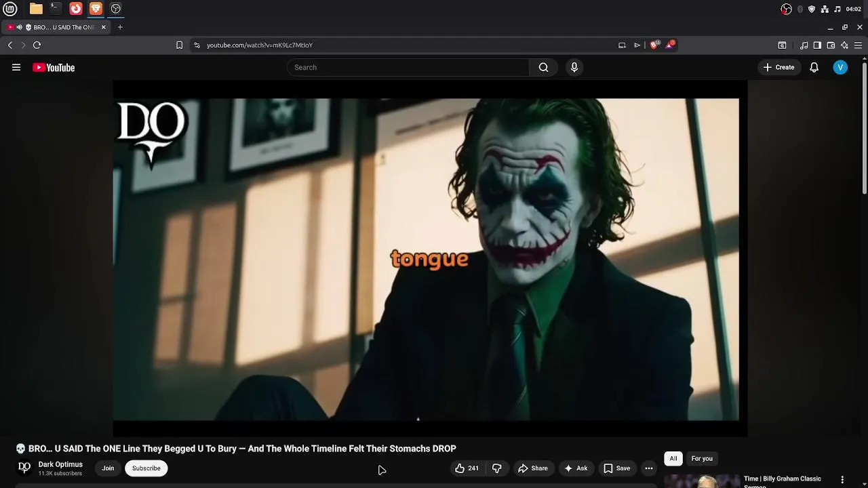Open the account avatar menu
868x488 pixels.
coord(840,67)
